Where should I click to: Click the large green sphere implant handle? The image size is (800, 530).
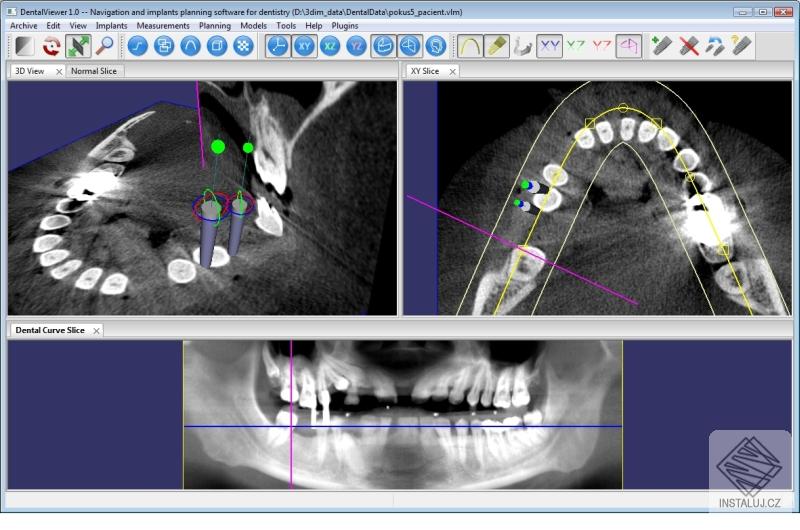pyautogui.click(x=218, y=147)
